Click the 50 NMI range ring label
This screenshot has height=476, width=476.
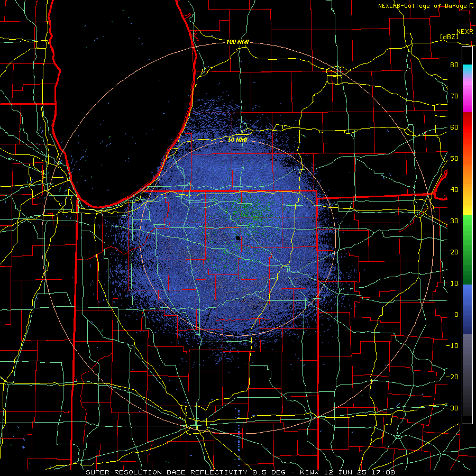tap(237, 140)
